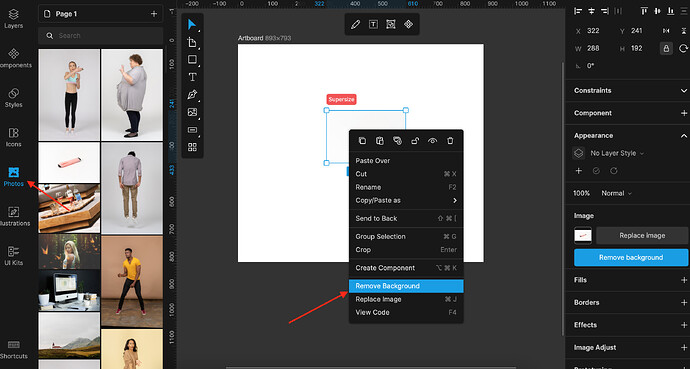
Task: Click the frame icon above artboard
Action: click(391, 25)
